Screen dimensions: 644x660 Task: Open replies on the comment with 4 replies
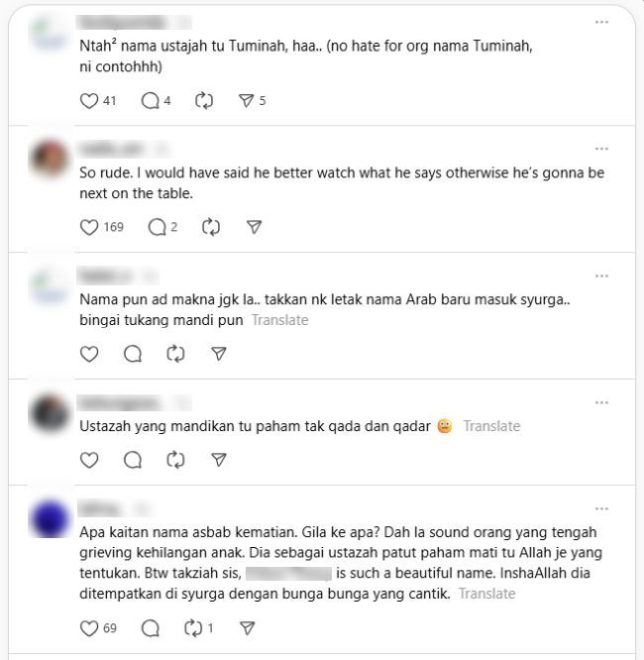pos(151,101)
